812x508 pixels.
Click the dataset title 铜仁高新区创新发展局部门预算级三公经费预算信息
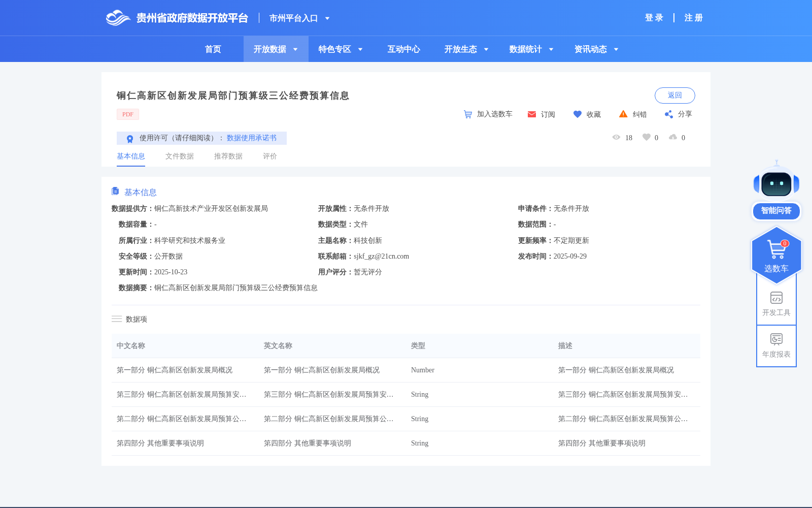233,96
